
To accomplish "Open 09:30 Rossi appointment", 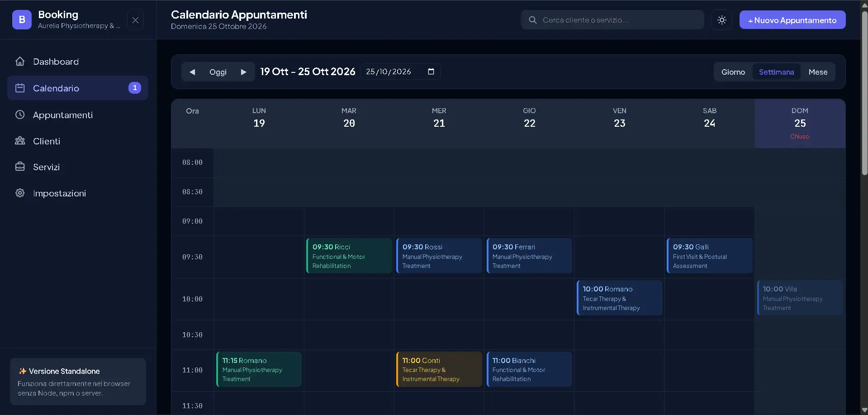I will coord(439,256).
